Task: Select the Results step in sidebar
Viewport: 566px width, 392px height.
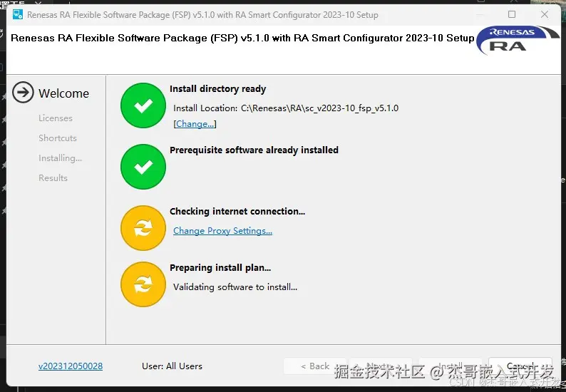Action: pos(53,178)
